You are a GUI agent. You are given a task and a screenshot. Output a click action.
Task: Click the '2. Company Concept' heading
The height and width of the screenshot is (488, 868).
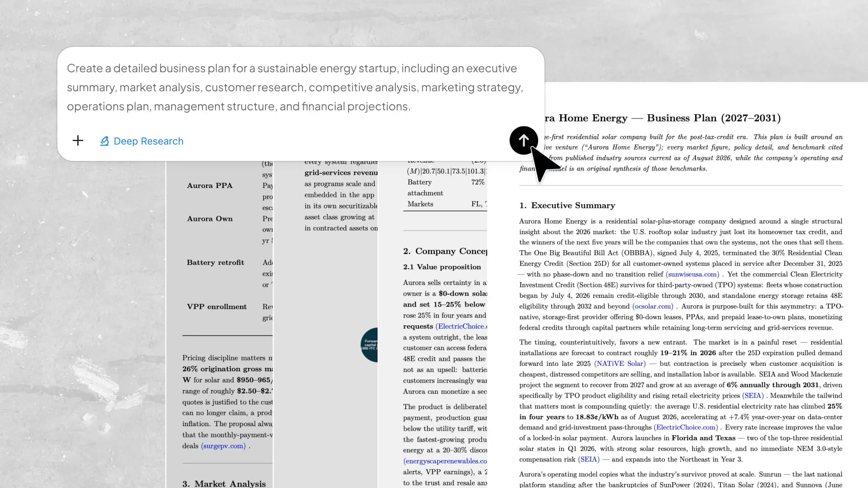(x=445, y=251)
